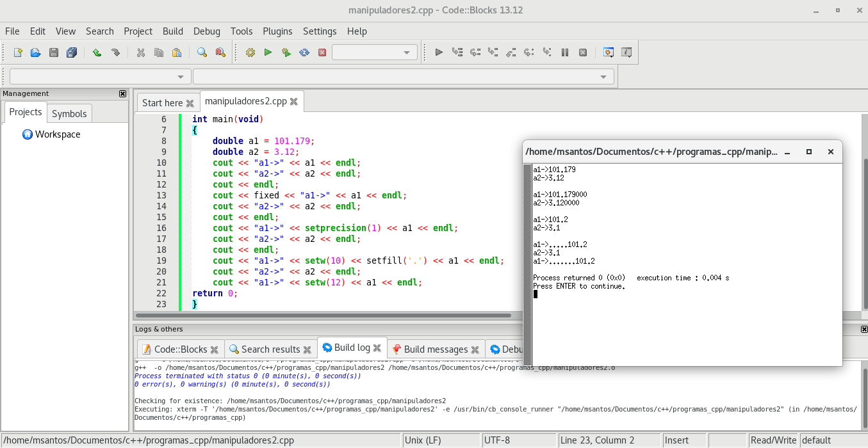The height and width of the screenshot is (448, 868).
Task: Close the manipuladores2.cpp editor tab
Action: (294, 101)
